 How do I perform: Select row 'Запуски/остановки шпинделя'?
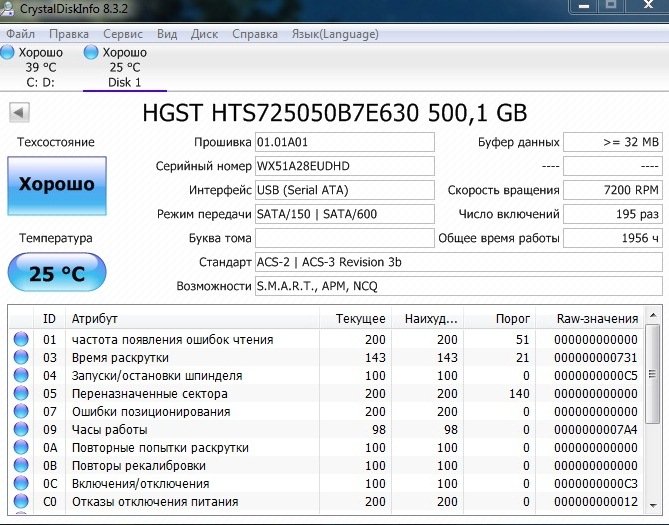click(x=326, y=375)
